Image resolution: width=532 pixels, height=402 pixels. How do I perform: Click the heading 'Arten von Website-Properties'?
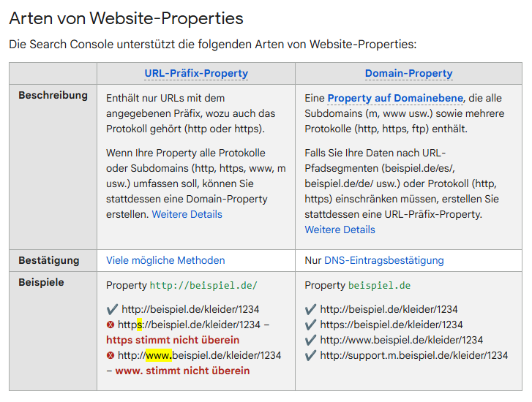click(x=126, y=18)
